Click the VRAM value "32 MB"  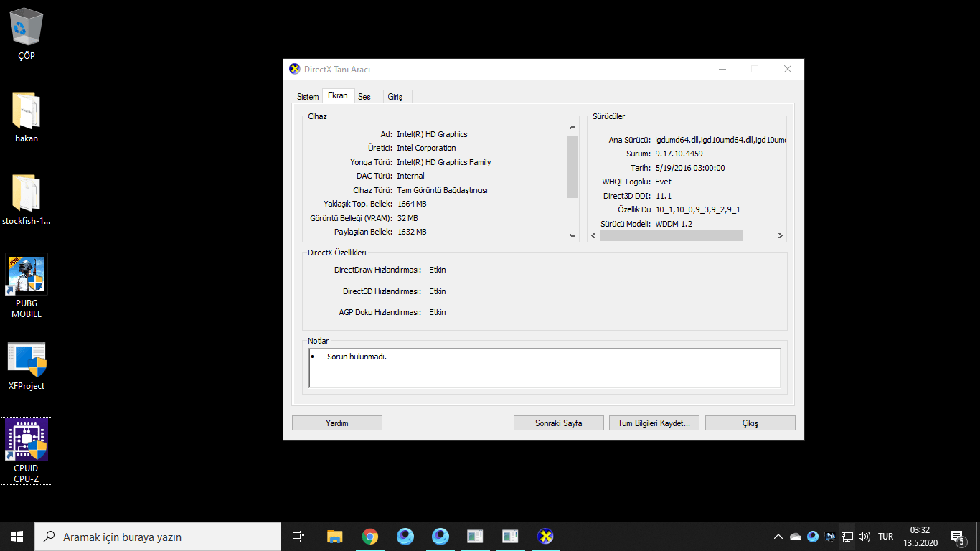pos(407,218)
